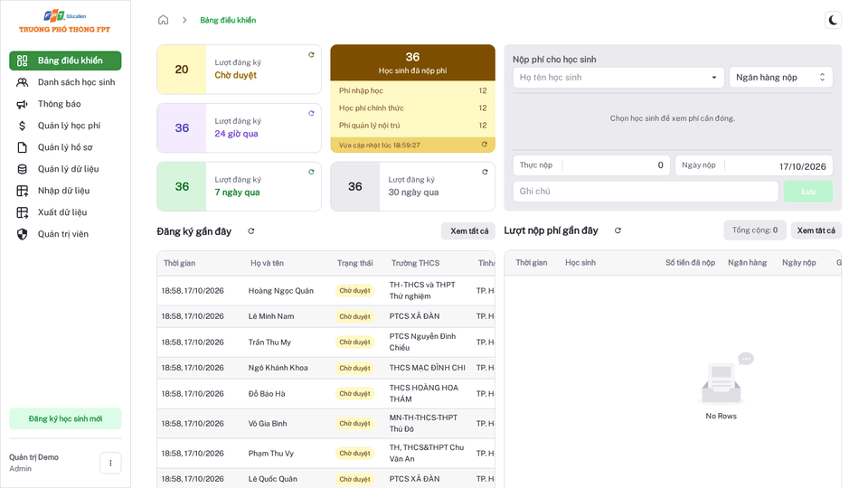868x488 pixels.
Task: Click the Ghi chú note field
Action: (646, 192)
